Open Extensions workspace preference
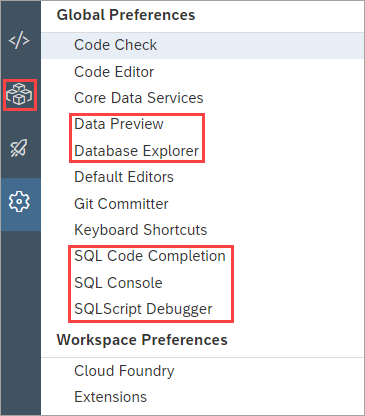365x416 pixels. click(110, 397)
